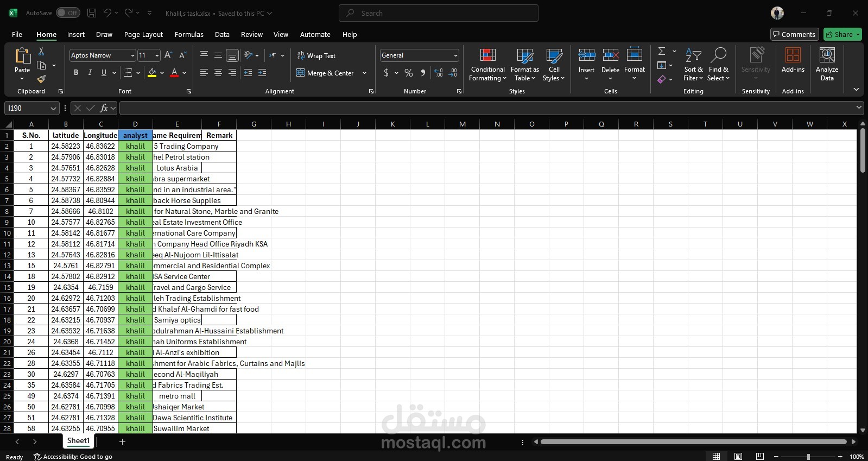Image resolution: width=868 pixels, height=461 pixels.
Task: Increase font size with larger A icon
Action: (x=168, y=55)
